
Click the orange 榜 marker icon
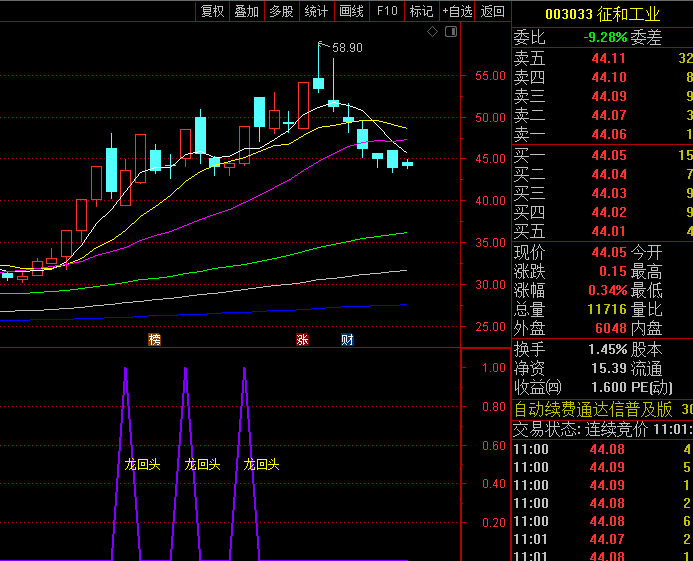pyautogui.click(x=154, y=340)
